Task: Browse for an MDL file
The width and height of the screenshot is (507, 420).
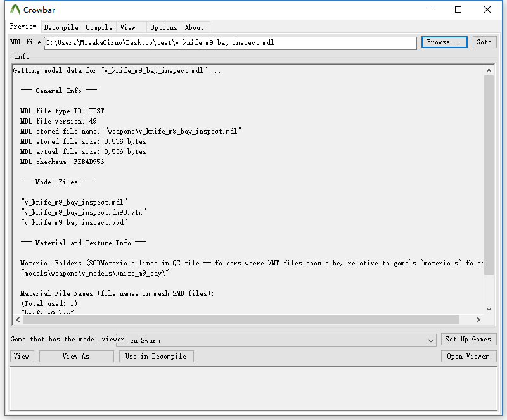Action: tap(444, 42)
